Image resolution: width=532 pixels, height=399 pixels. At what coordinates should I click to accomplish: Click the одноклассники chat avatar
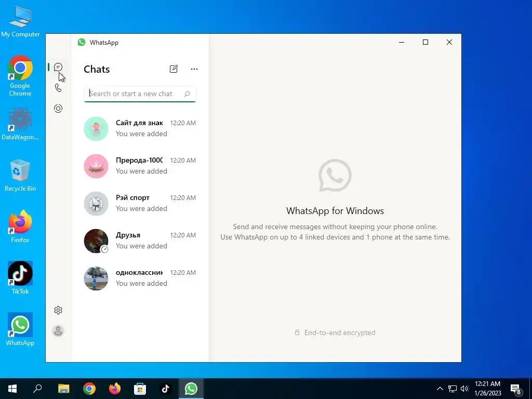pos(96,278)
